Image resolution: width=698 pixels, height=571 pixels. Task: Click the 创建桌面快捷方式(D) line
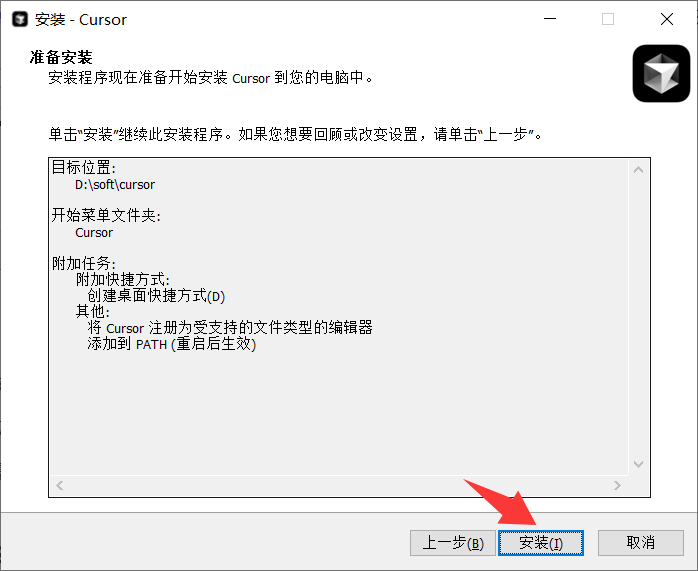[x=156, y=296]
